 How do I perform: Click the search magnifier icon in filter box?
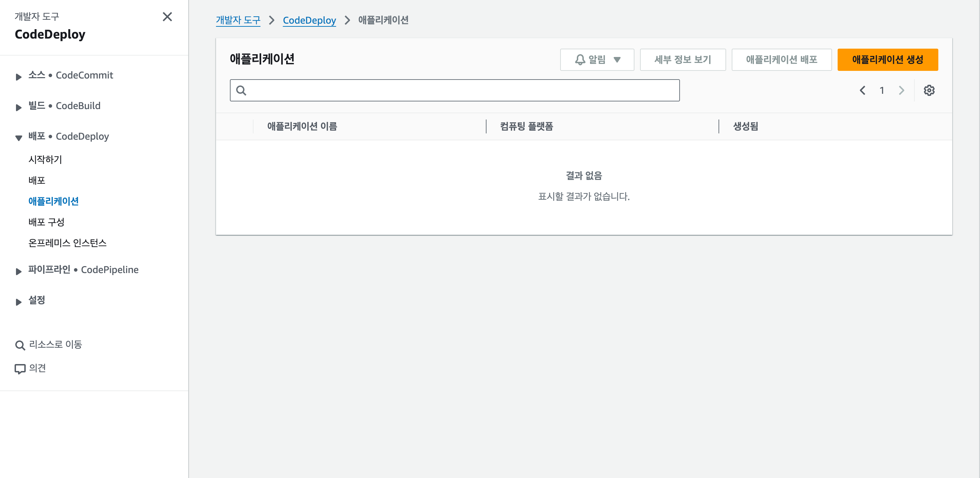[x=241, y=90]
